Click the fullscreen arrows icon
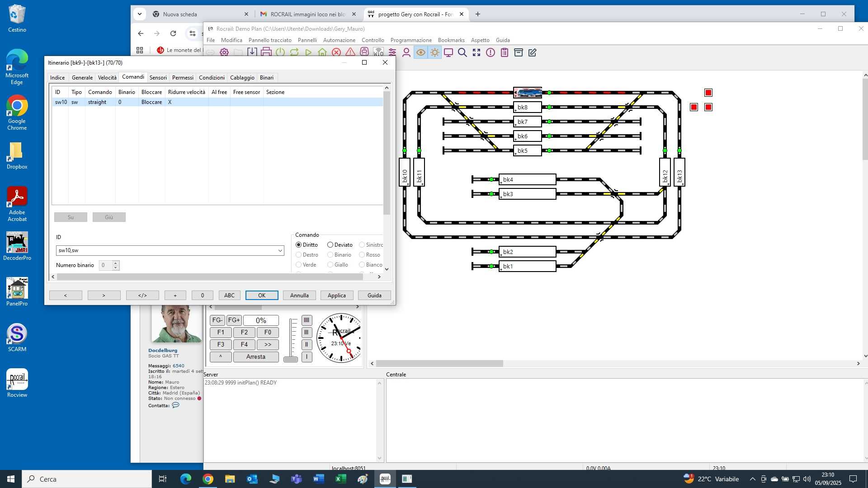This screenshot has height=488, width=868. click(x=476, y=52)
